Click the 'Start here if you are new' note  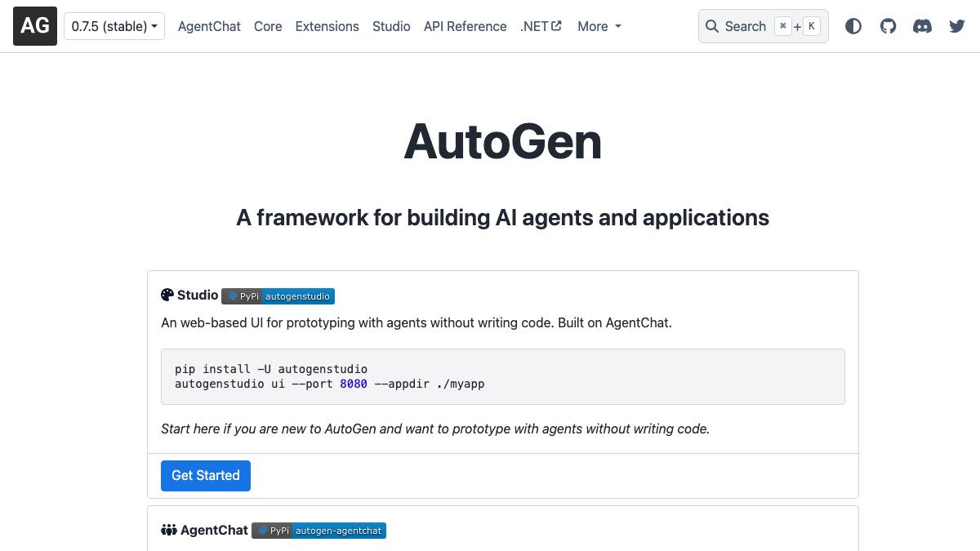pyautogui.click(x=435, y=429)
